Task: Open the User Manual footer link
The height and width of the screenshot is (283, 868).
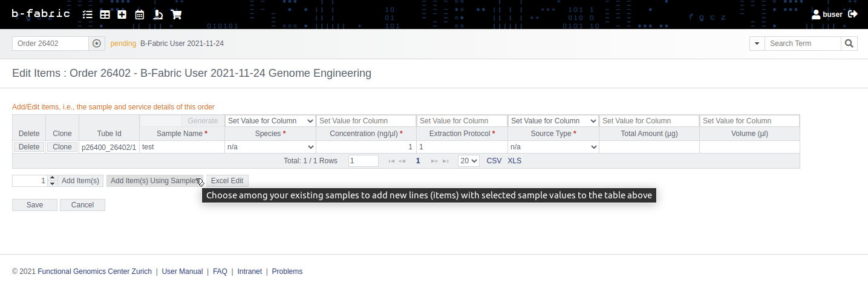Action: (182, 272)
